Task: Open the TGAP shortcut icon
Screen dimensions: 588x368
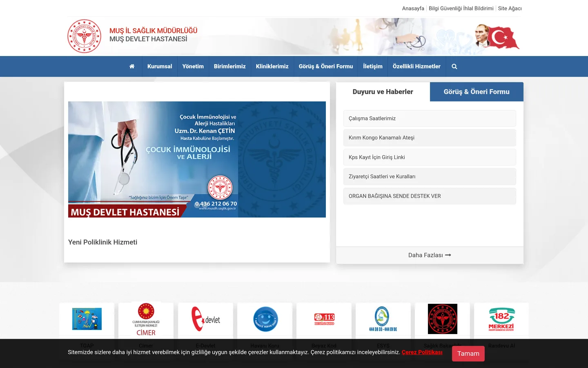Action: tap(87, 319)
